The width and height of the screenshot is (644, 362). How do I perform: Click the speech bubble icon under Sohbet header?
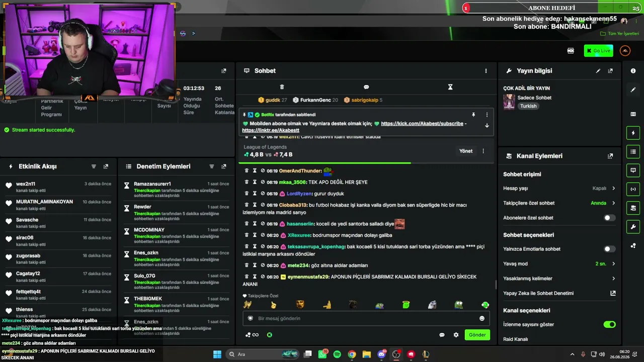pyautogui.click(x=366, y=87)
